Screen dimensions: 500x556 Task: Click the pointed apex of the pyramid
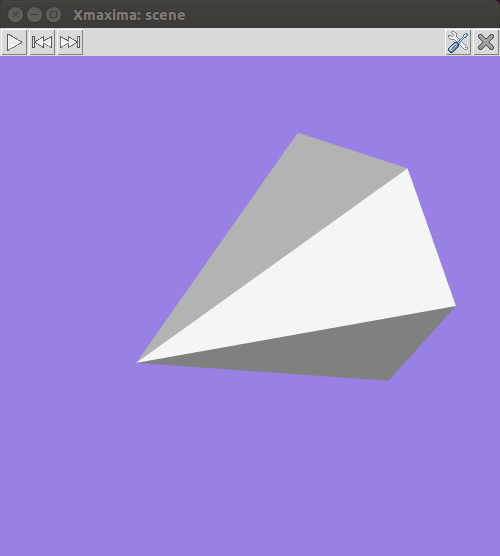(x=138, y=362)
